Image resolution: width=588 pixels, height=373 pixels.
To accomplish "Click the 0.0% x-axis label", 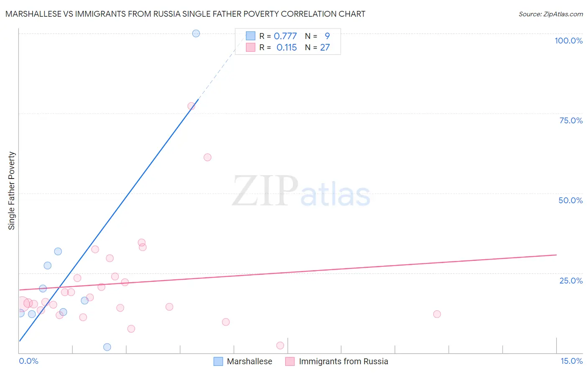I will point(29,361).
